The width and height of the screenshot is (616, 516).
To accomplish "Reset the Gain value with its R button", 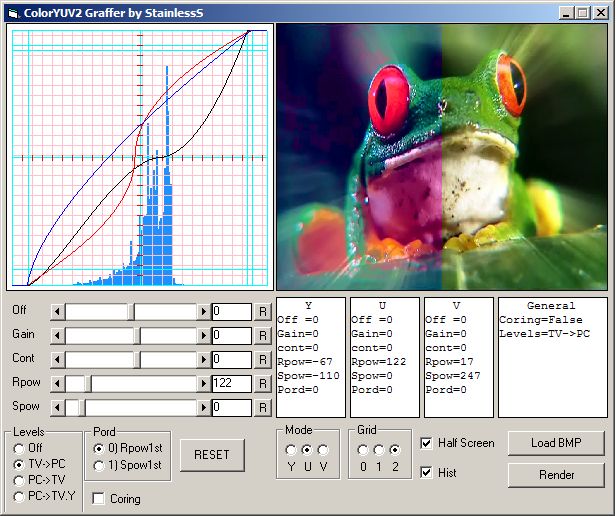I will (262, 336).
